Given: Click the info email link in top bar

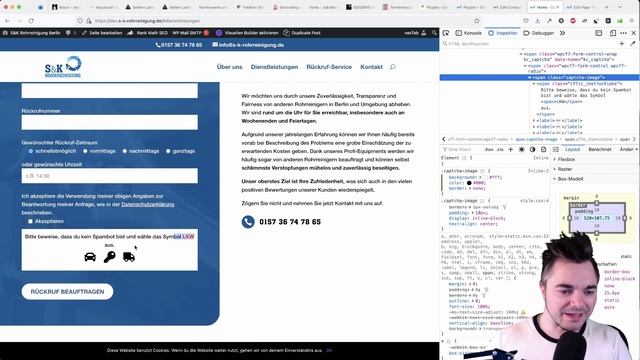Looking at the screenshot, I should tap(248, 45).
